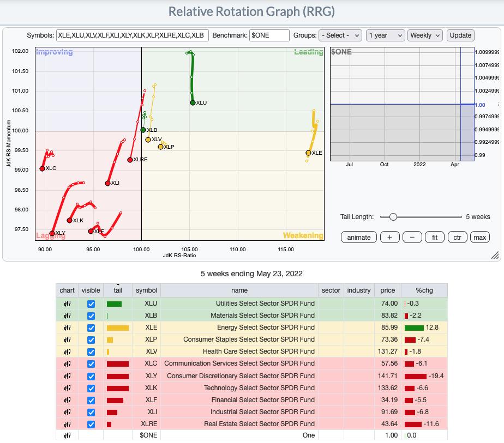Select the XLI point on graph

click(x=107, y=183)
